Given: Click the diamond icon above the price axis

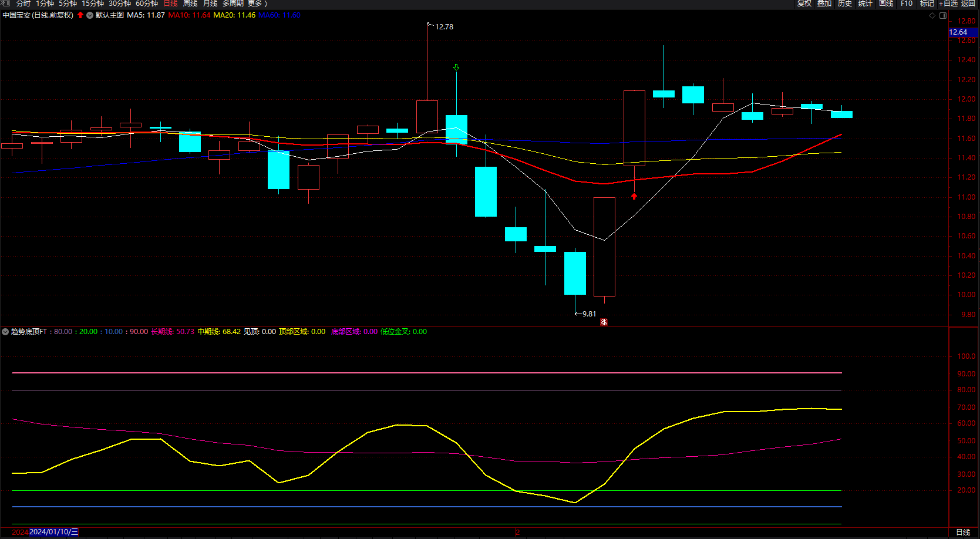Looking at the screenshot, I should [932, 16].
